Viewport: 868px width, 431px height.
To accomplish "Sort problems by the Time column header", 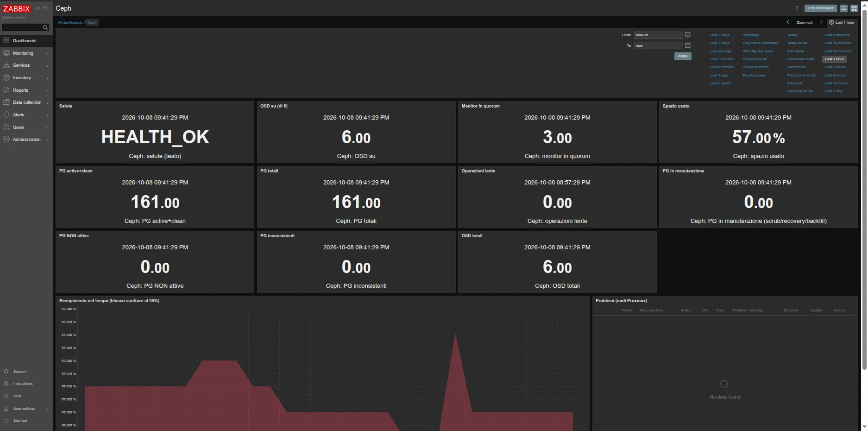I will (x=627, y=311).
